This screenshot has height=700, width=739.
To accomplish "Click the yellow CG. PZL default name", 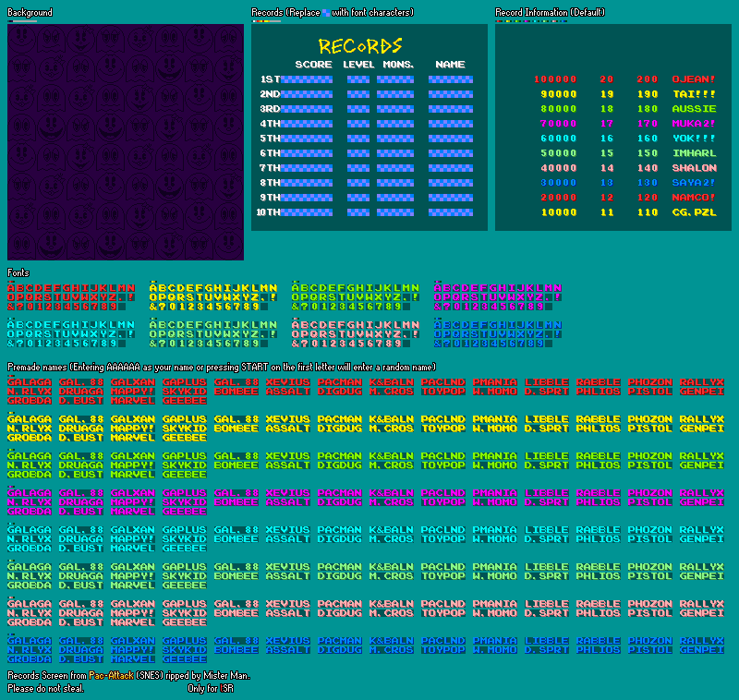I will (694, 212).
